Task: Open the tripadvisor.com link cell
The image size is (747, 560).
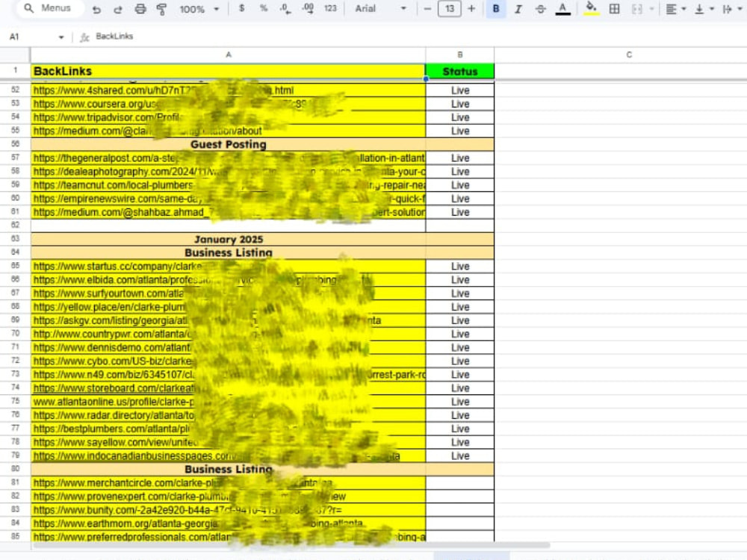Action: [x=228, y=117]
